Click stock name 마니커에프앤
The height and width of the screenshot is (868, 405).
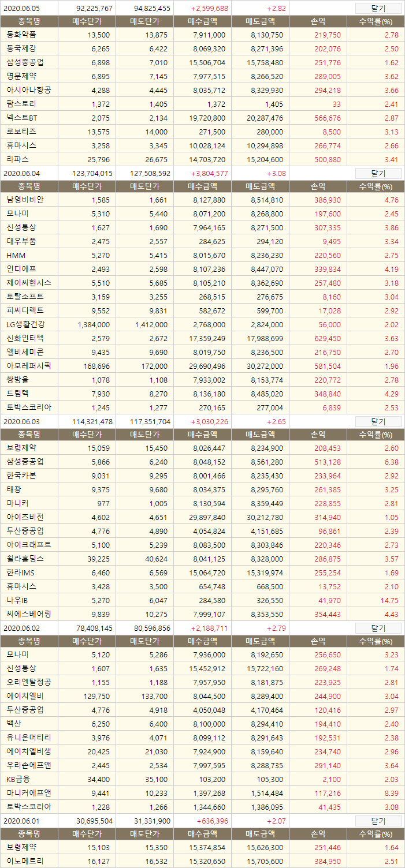[x=29, y=793]
